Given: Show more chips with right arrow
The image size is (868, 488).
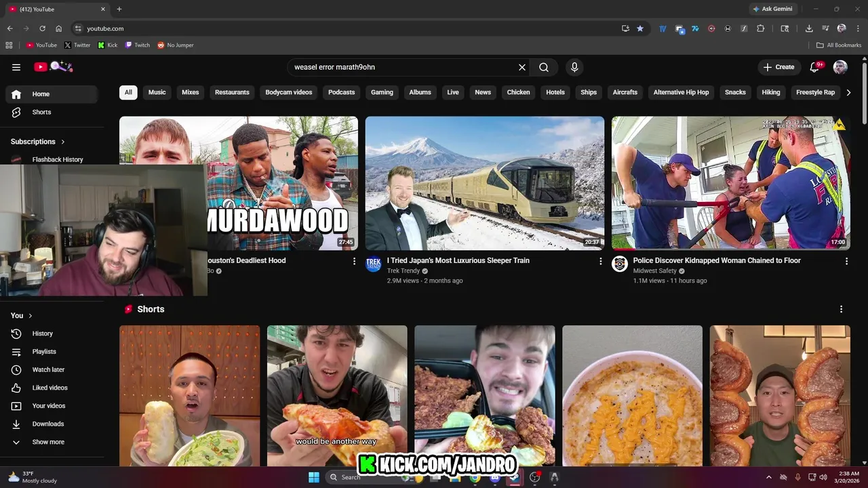Looking at the screenshot, I should tap(848, 92).
